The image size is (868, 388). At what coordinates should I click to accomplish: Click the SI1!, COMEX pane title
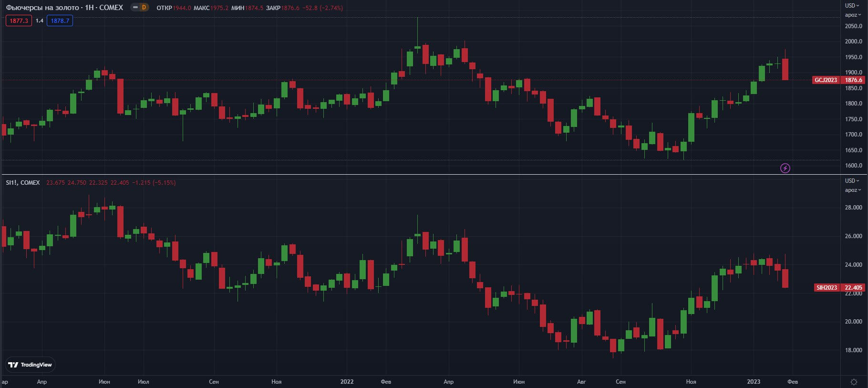[23, 183]
